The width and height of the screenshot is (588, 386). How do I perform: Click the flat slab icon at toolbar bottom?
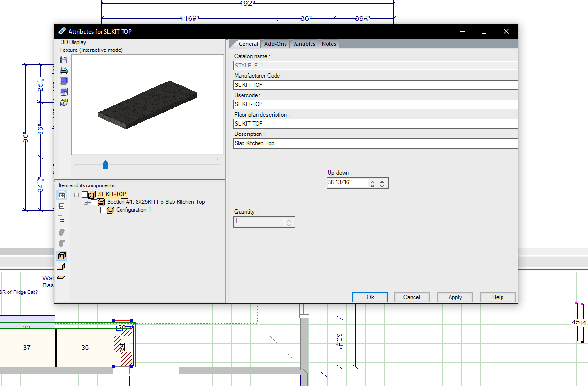(x=62, y=278)
